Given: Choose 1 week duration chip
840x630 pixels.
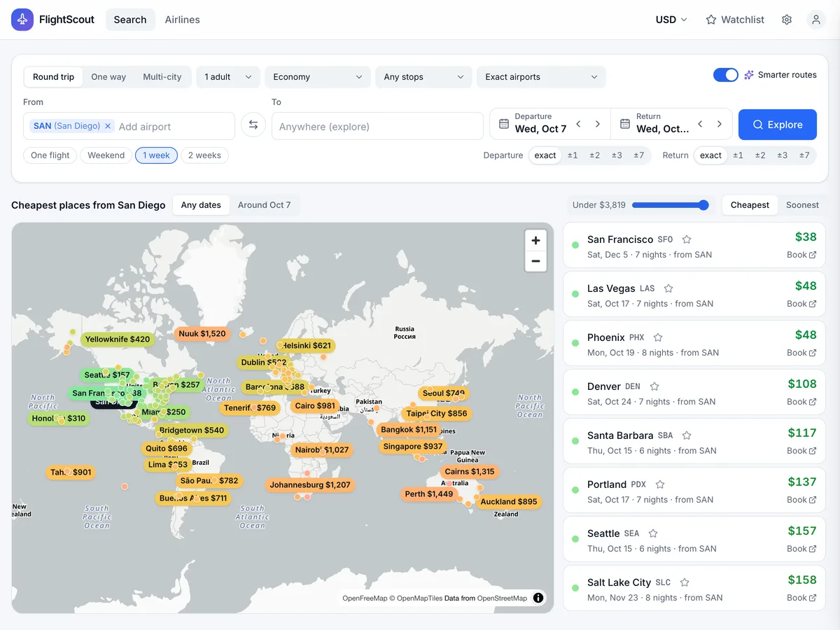Looking at the screenshot, I should click(157, 155).
